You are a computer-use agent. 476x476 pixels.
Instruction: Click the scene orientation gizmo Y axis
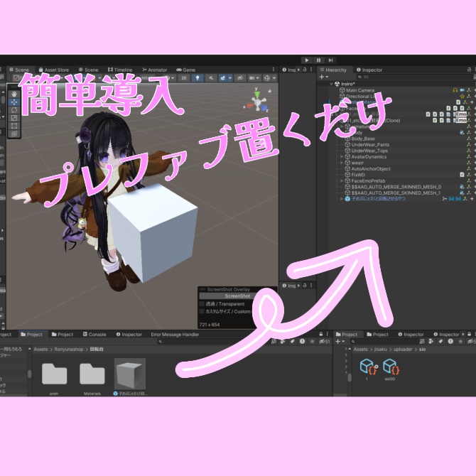[256, 93]
